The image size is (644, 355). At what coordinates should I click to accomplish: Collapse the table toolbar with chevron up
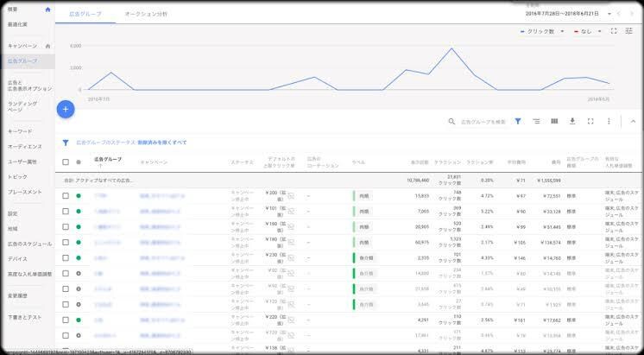point(633,121)
